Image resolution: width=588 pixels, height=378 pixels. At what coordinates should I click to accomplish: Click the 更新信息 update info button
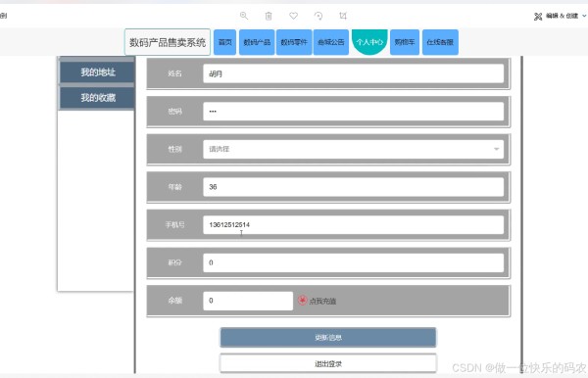coord(328,338)
